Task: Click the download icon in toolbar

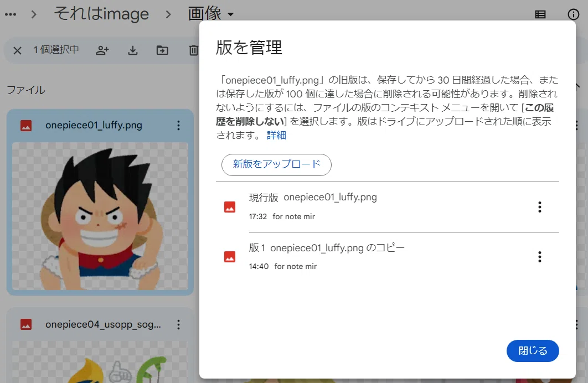Action: [133, 50]
